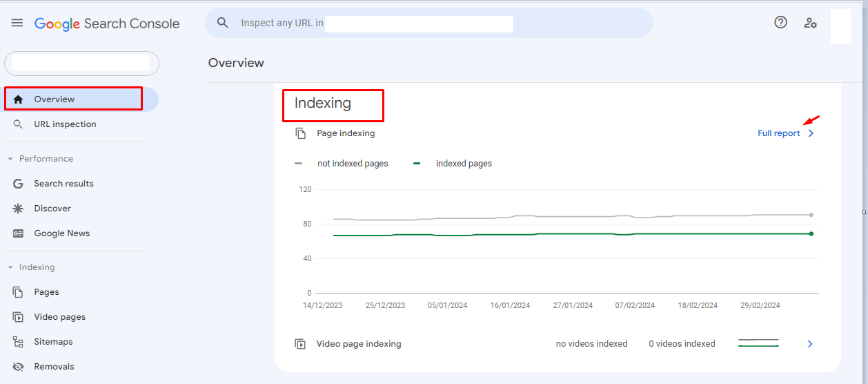Click the Pages document icon in sidebar
The image size is (868, 384).
coord(19,292)
